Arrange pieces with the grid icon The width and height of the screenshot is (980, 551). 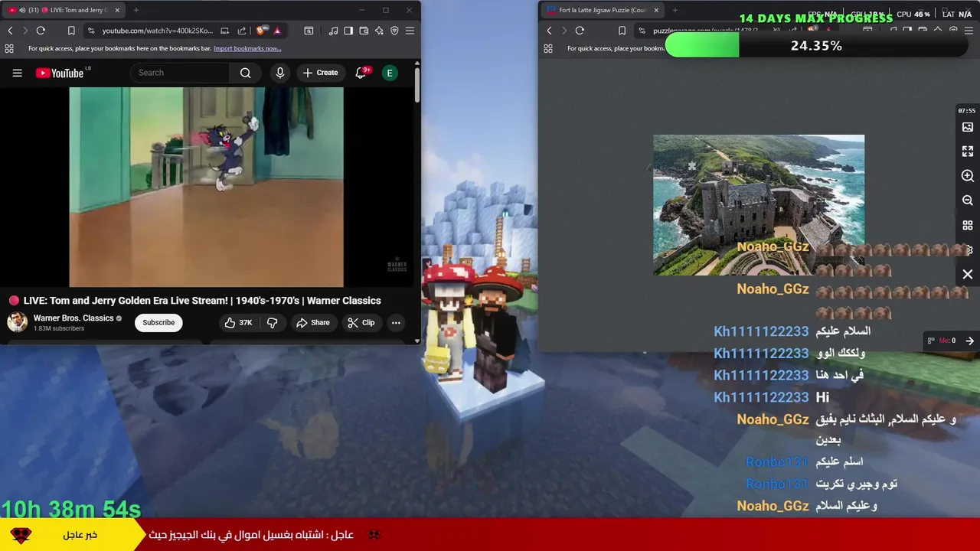pyautogui.click(x=968, y=226)
